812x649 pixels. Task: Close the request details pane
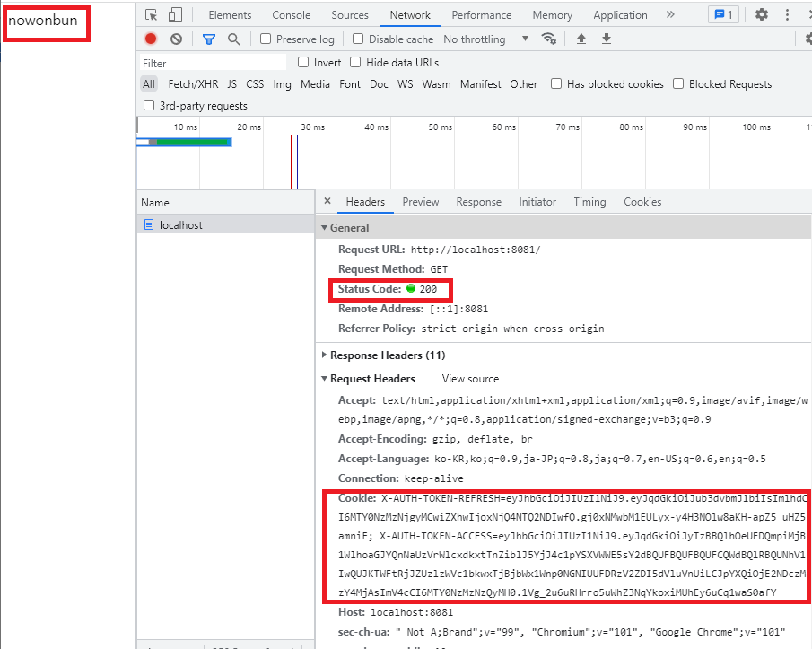pyautogui.click(x=327, y=201)
